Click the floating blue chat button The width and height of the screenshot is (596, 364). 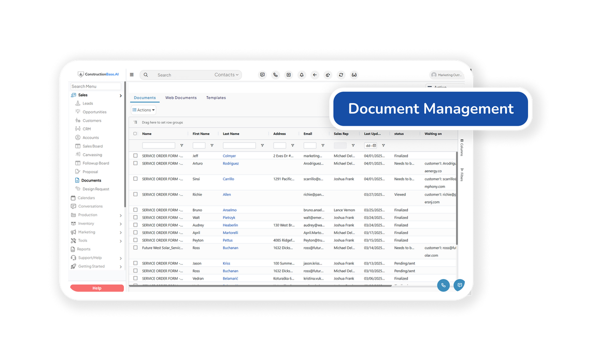(x=460, y=285)
